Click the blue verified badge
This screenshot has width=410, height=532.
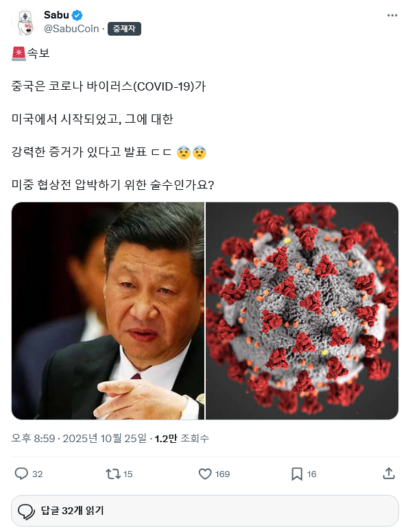77,15
